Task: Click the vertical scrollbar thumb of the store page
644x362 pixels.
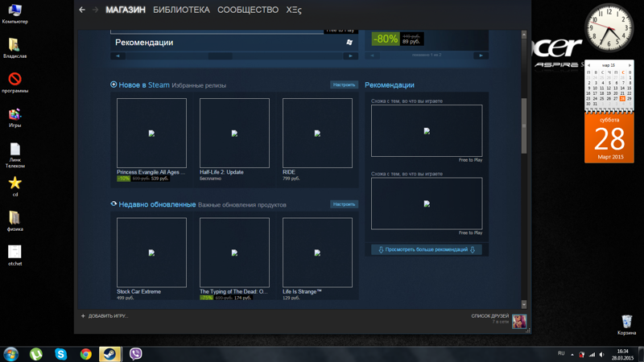Action: [x=524, y=126]
